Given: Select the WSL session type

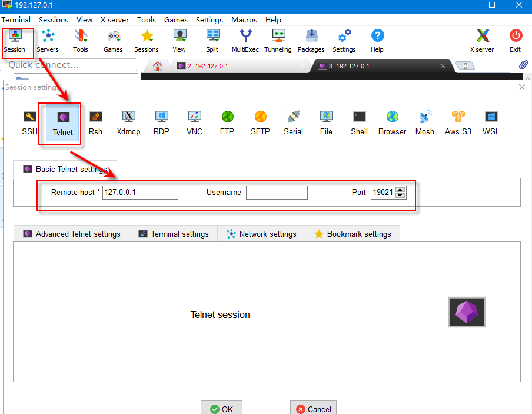Looking at the screenshot, I should point(491,123).
